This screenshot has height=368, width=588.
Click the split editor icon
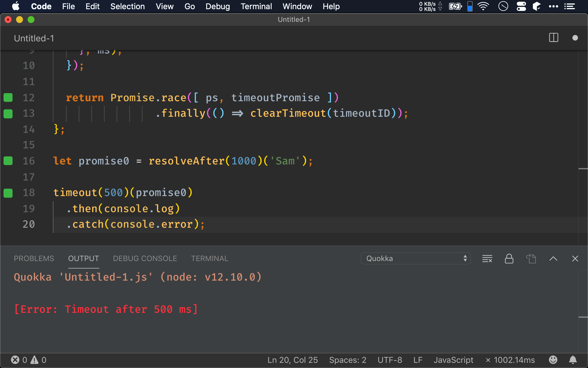pos(554,38)
